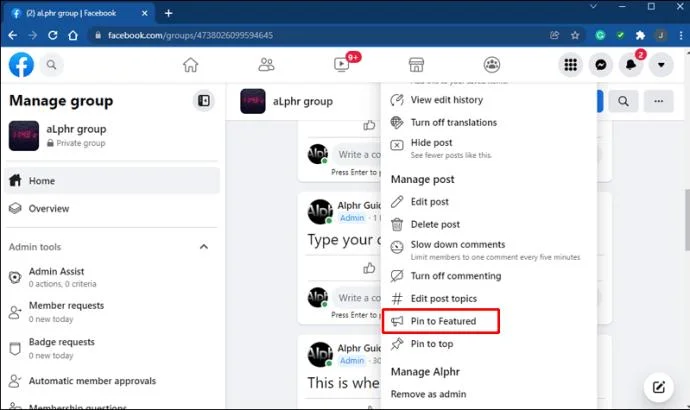Open Member requests

(112, 312)
